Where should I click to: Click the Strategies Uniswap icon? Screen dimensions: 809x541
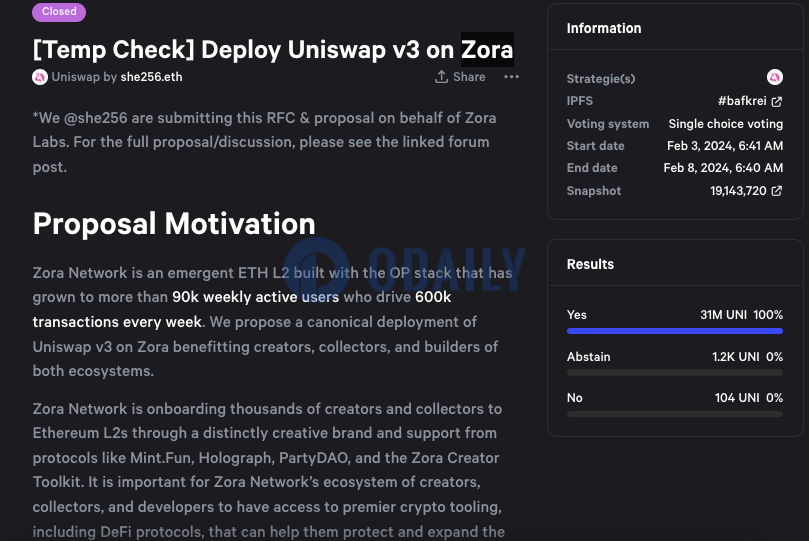coord(774,77)
